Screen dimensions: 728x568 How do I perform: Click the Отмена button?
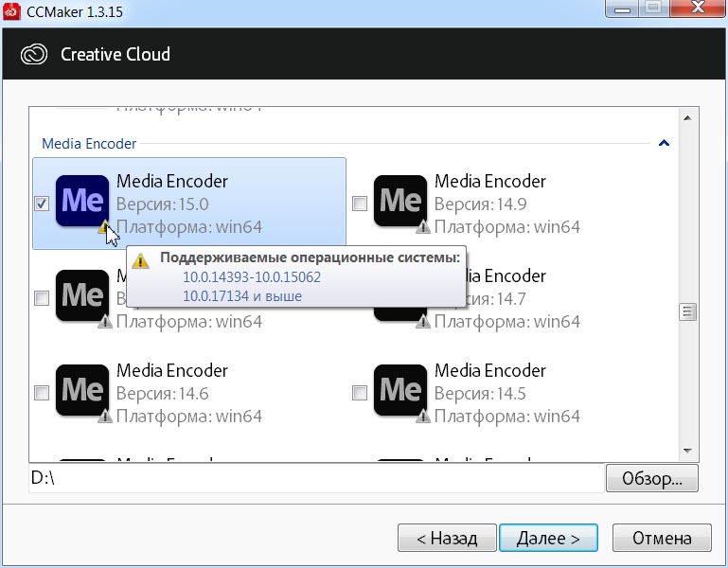pyautogui.click(x=662, y=538)
